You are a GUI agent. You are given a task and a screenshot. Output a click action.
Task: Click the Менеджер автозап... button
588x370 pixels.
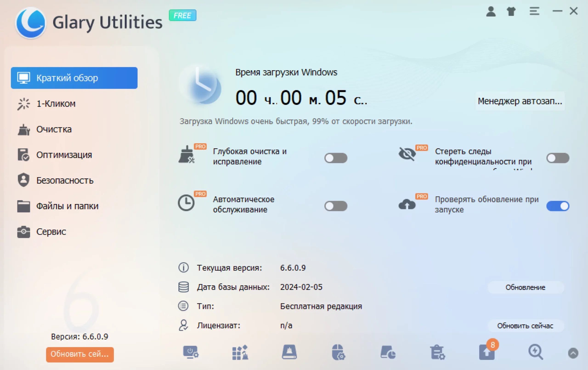(x=520, y=101)
